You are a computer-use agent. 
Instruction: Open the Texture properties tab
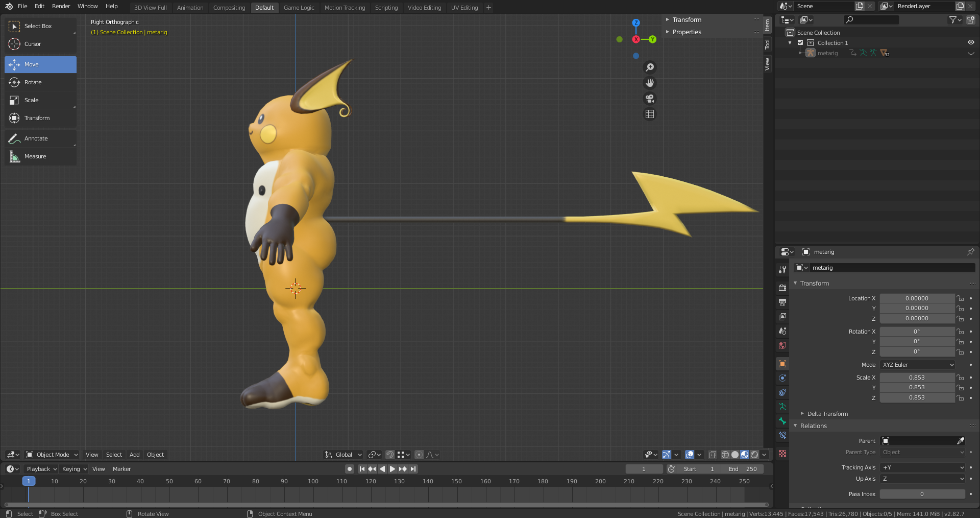(782, 454)
